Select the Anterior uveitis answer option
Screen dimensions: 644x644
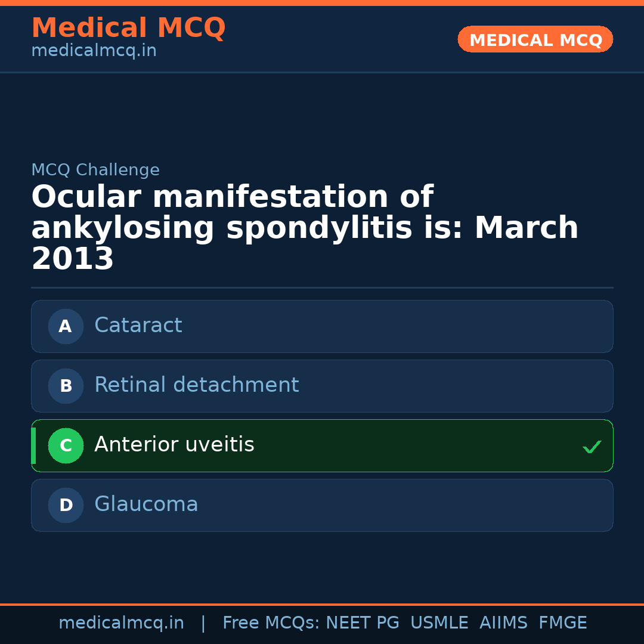[322, 445]
